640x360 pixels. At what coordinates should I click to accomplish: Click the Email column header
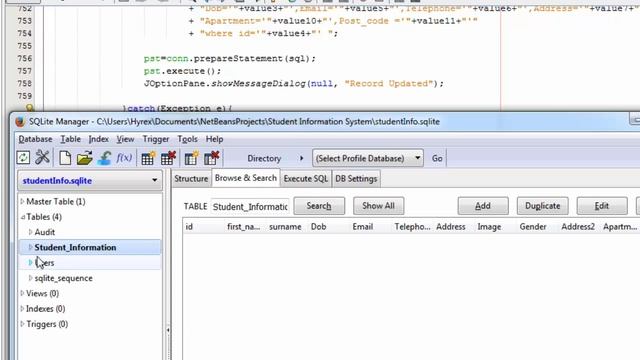click(371, 227)
